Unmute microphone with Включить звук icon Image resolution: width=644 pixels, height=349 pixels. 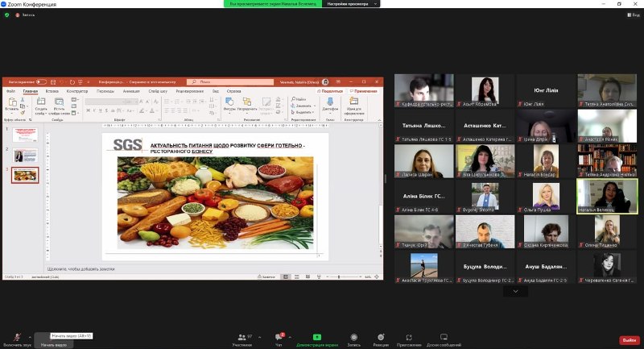pos(17,337)
